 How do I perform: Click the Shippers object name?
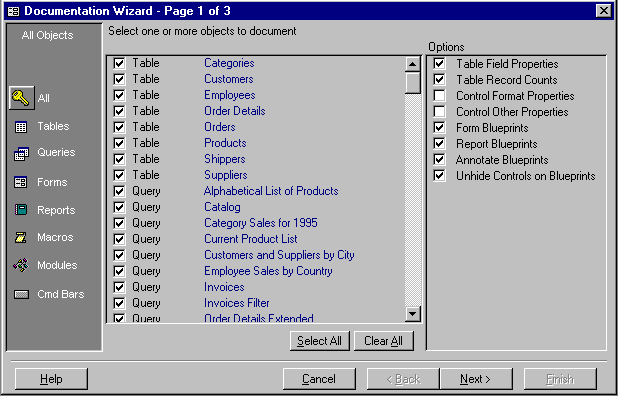(225, 159)
